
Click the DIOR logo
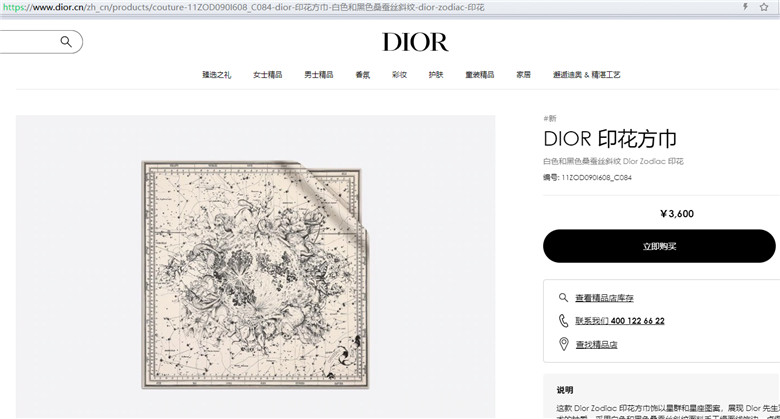tap(415, 42)
